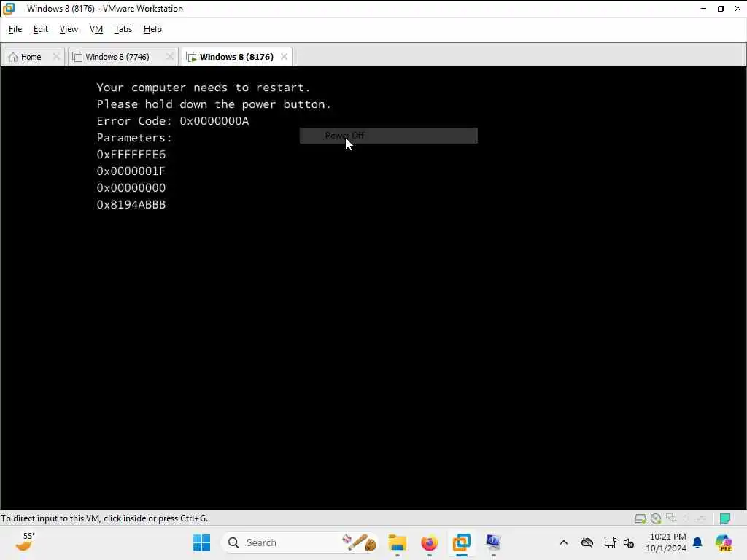Open the Edit menu
Screen dimensions: 747x560
point(41,29)
